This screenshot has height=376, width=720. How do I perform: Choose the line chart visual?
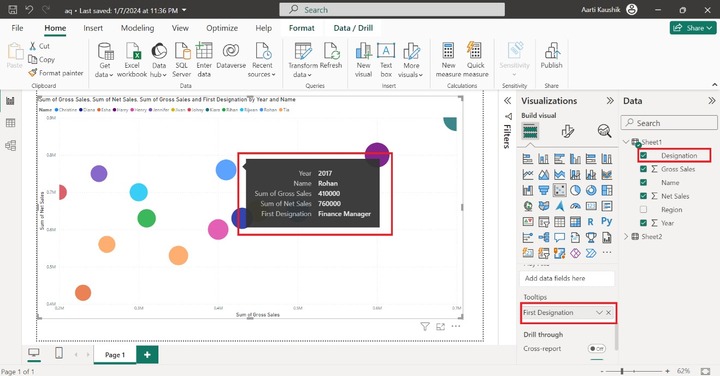528,174
